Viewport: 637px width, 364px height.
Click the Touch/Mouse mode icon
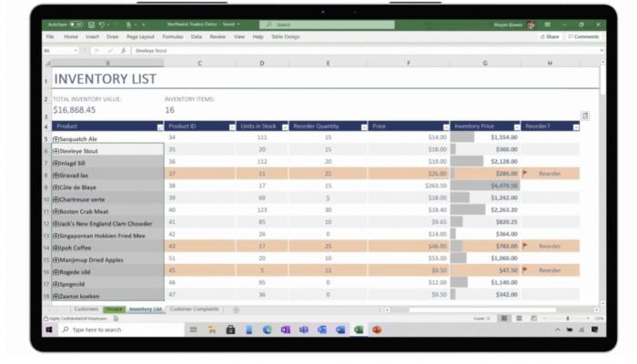pyautogui.click(x=129, y=25)
